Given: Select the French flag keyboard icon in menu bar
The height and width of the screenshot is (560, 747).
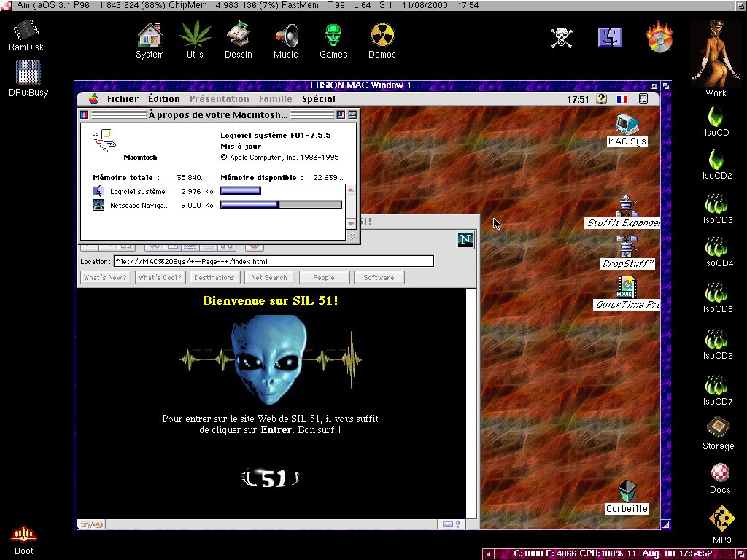Looking at the screenshot, I should tap(621, 98).
